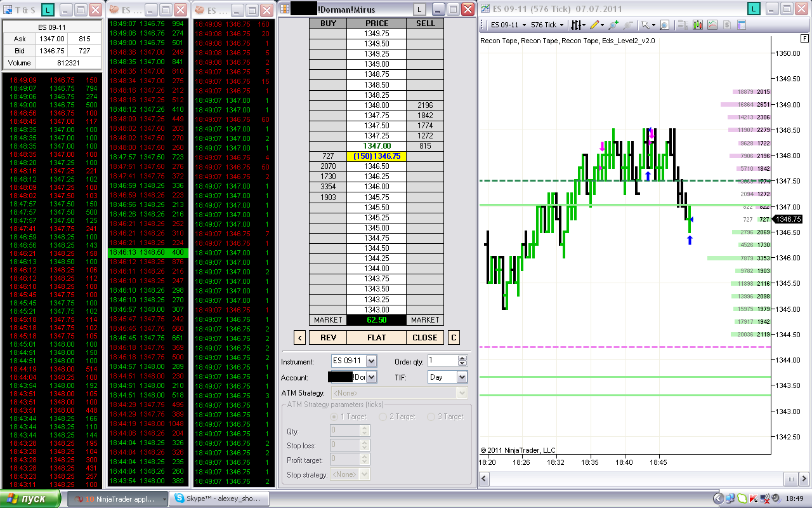Click the piggy icon of the middle ES window
The width and height of the screenshot is (812, 508).
pyautogui.click(x=112, y=10)
